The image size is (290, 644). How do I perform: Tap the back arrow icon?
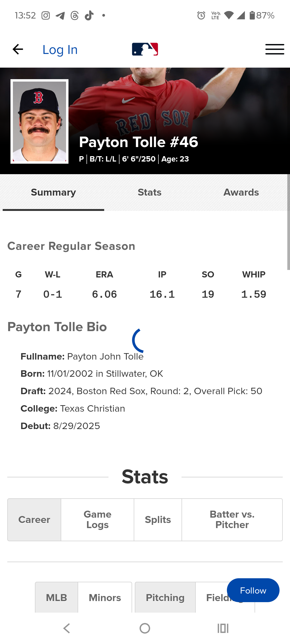click(x=18, y=49)
